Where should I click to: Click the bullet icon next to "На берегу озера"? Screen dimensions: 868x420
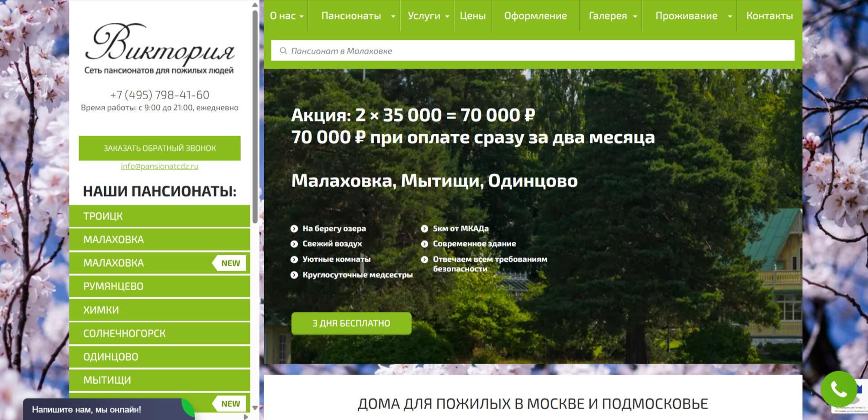click(x=294, y=229)
